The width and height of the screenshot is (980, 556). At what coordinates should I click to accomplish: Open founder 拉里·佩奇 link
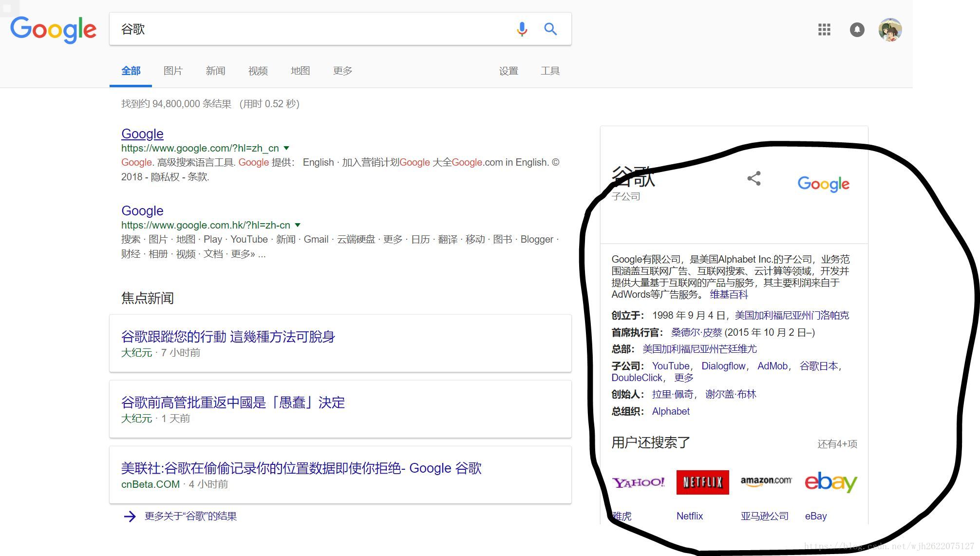click(x=673, y=394)
